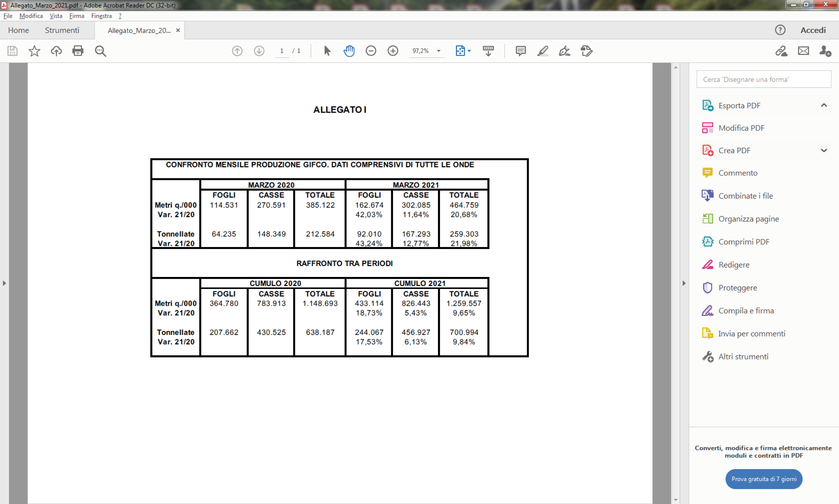Image resolution: width=839 pixels, height=504 pixels.
Task: Click the upload to cloud icon
Action: tap(56, 51)
